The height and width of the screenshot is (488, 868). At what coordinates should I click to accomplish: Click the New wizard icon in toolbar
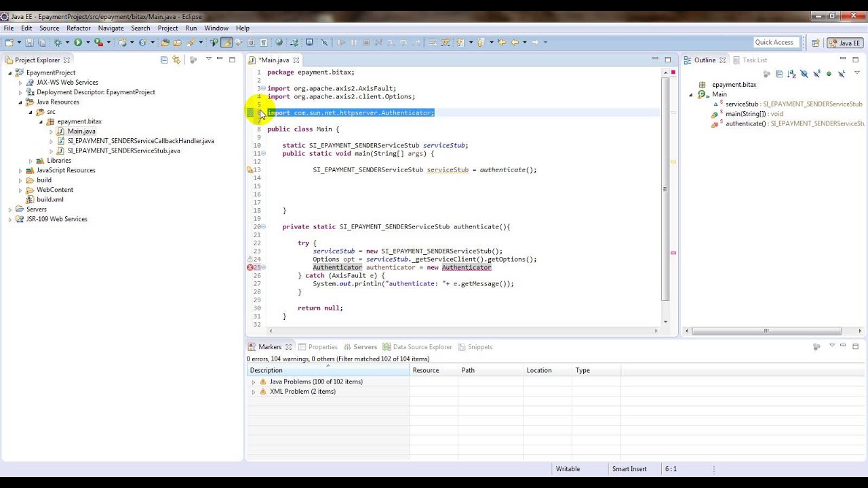coord(9,42)
